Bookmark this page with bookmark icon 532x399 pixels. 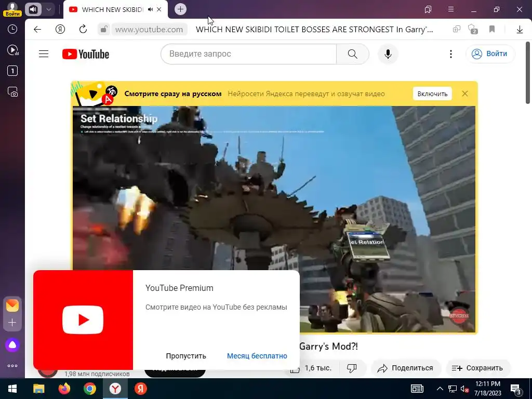pos(492,29)
